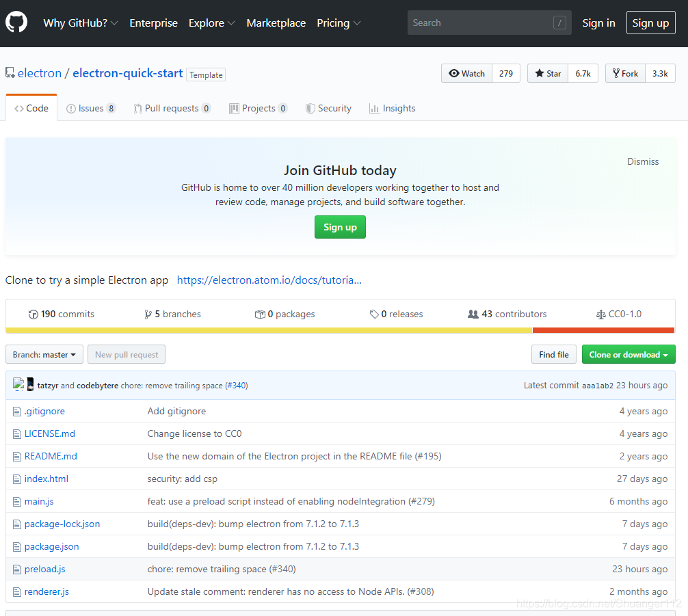Click the file icon beside index.html

tap(16, 479)
